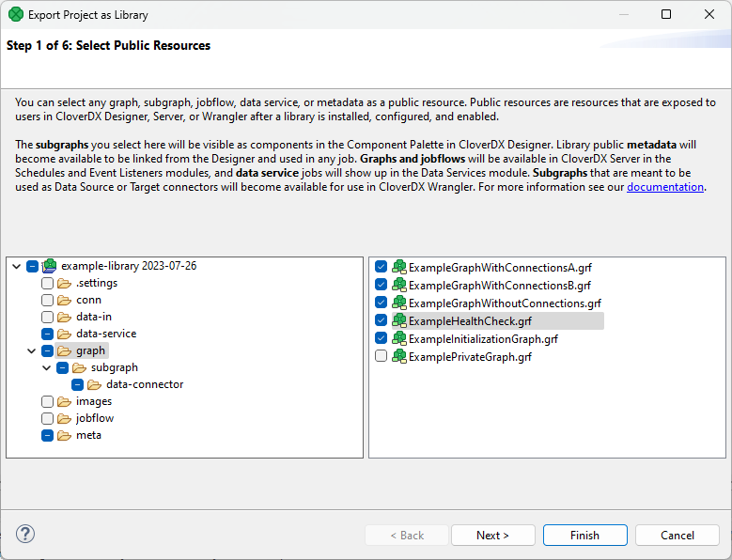Image resolution: width=732 pixels, height=560 pixels.
Task: Click the example-library project icon
Action: [x=50, y=266]
